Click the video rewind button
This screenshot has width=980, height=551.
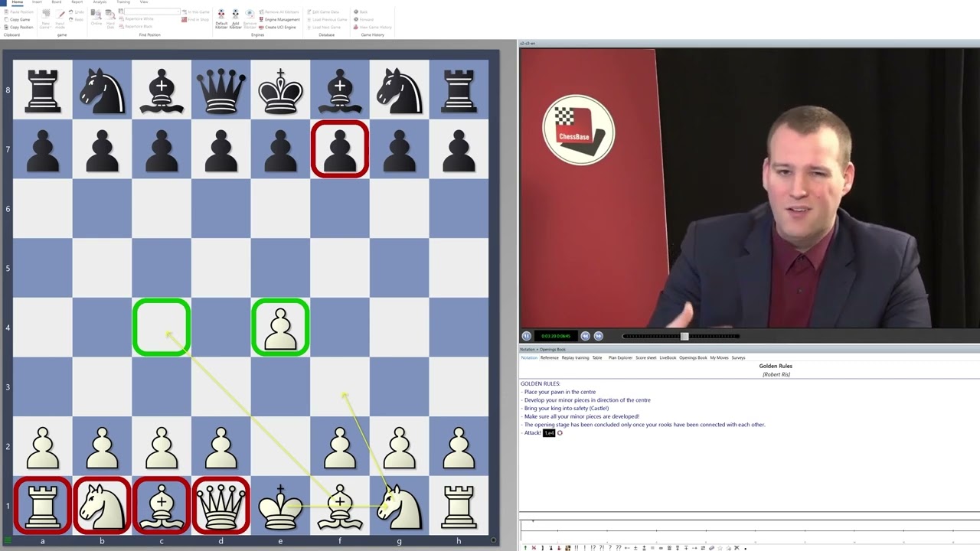pos(585,336)
